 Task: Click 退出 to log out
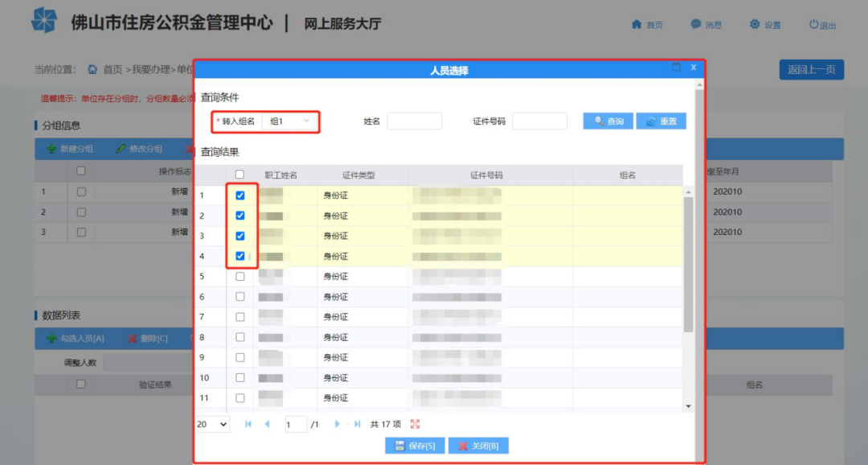point(822,24)
